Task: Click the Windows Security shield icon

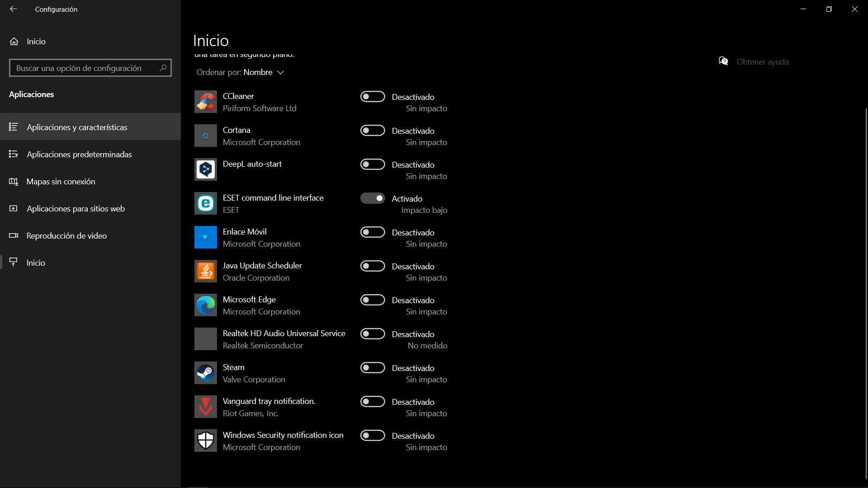Action: click(206, 441)
